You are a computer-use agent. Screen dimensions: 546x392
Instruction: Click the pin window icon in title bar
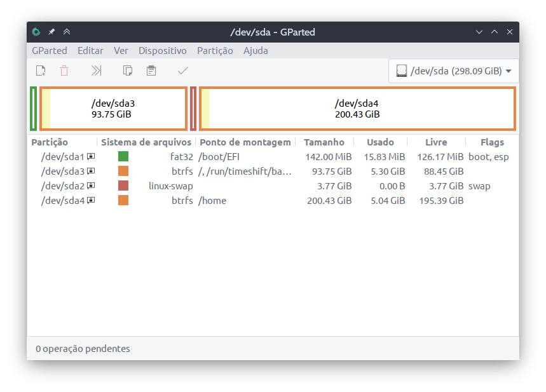(51, 32)
